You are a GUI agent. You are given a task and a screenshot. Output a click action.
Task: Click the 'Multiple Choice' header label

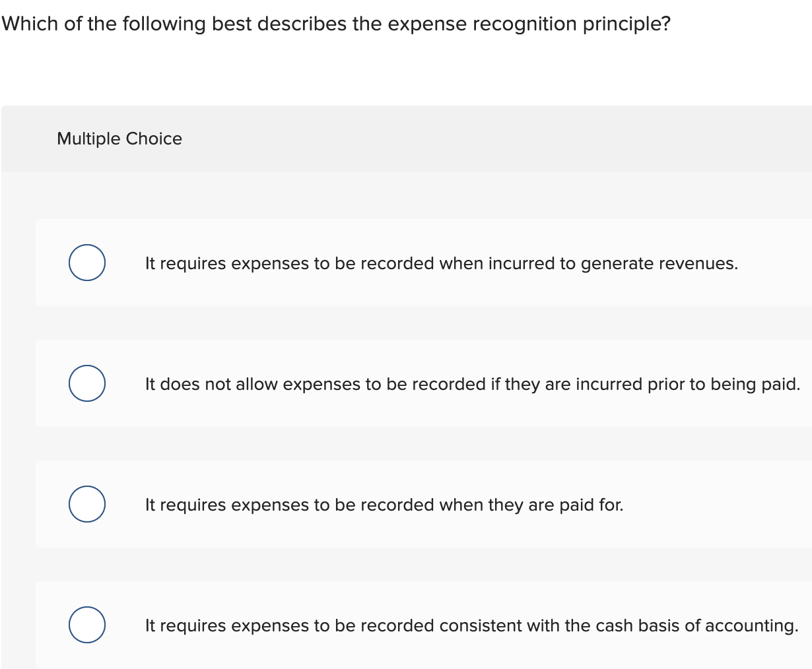(x=119, y=139)
